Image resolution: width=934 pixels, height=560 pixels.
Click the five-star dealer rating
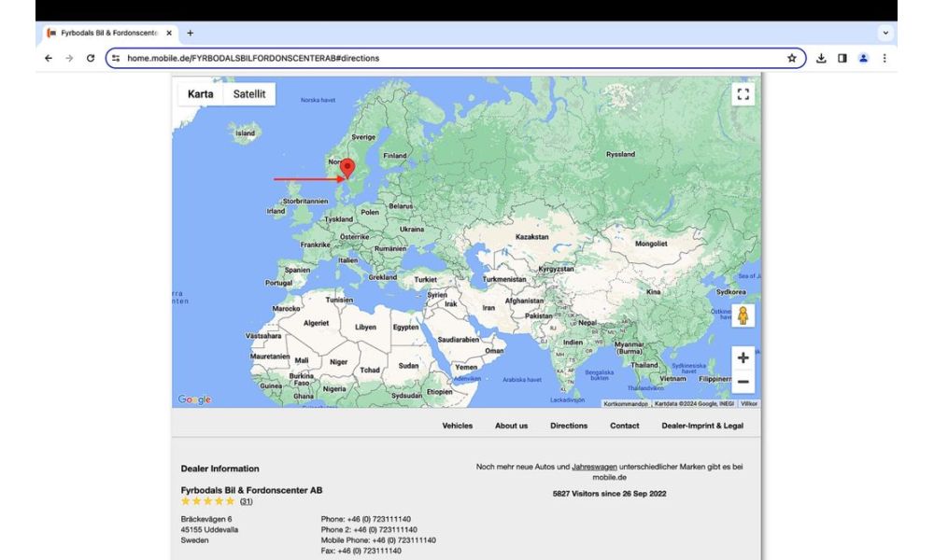(x=208, y=501)
